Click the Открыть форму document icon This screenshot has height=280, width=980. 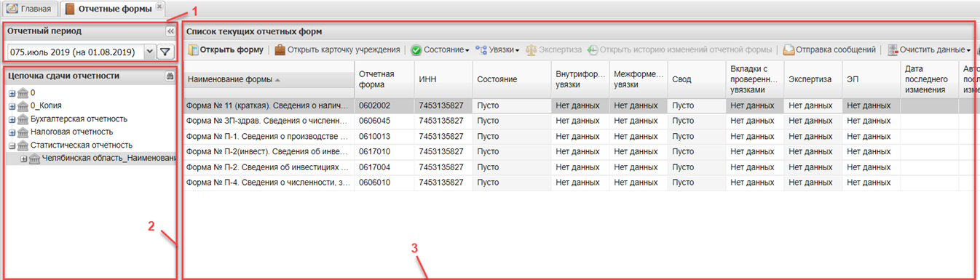point(193,50)
